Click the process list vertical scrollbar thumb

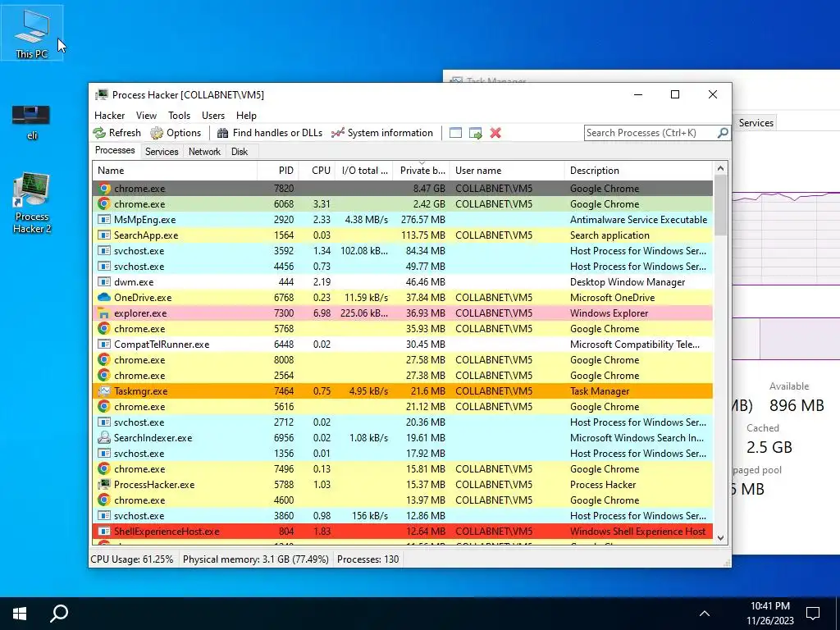[720, 205]
